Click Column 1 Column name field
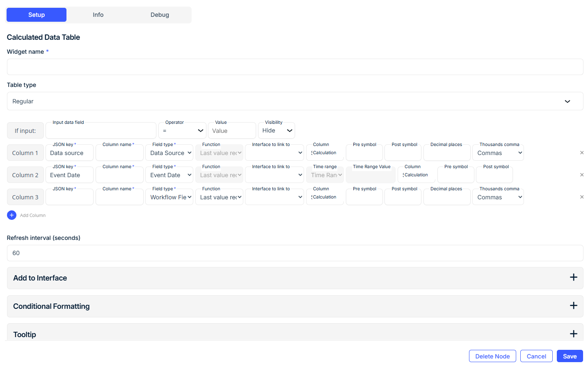 [x=119, y=153]
